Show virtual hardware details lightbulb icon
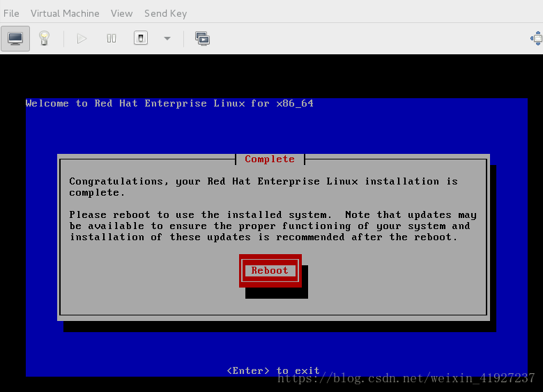 coord(44,38)
